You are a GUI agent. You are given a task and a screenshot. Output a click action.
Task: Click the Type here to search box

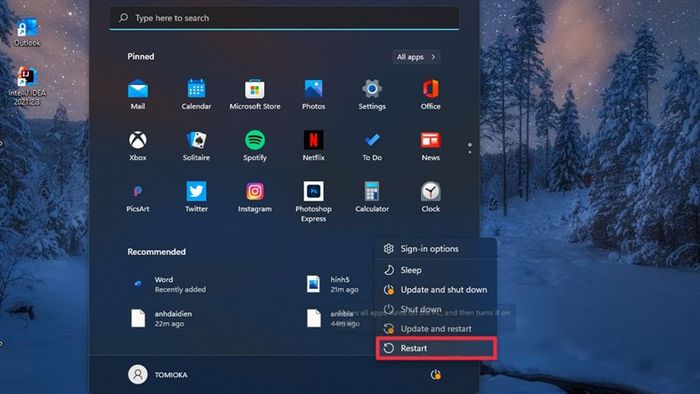[284, 18]
